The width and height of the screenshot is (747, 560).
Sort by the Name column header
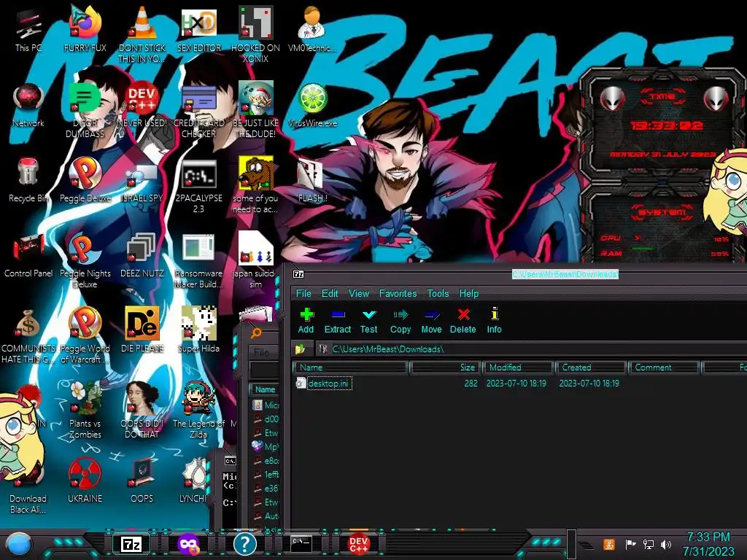pos(351,367)
